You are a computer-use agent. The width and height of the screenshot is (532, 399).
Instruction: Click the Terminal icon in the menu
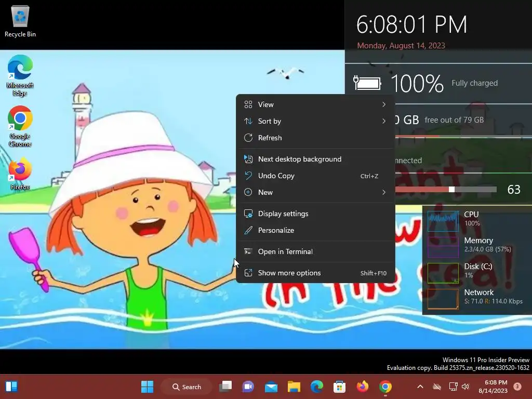point(248,252)
